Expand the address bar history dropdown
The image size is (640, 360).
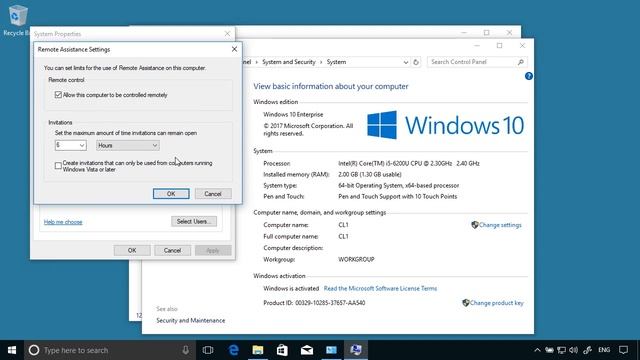[405, 62]
